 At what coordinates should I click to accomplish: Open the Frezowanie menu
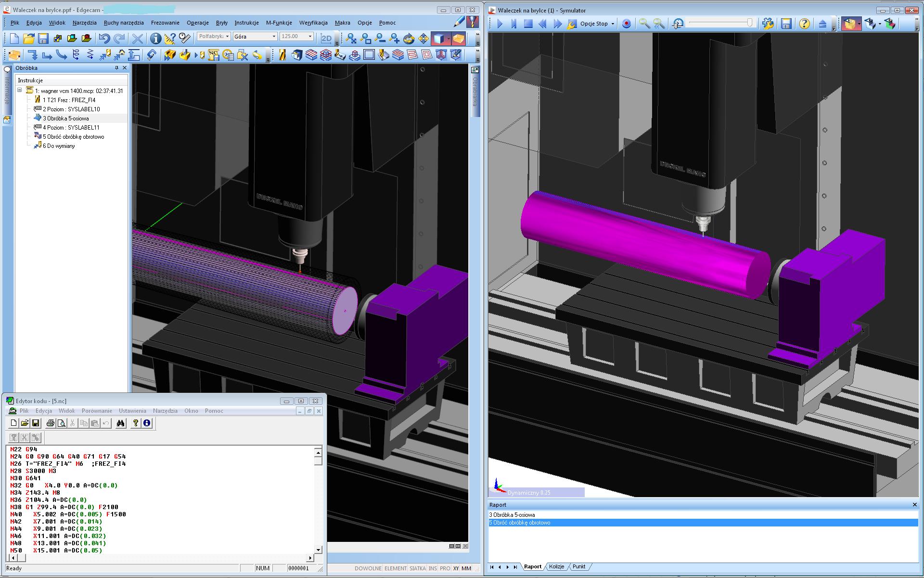point(165,23)
